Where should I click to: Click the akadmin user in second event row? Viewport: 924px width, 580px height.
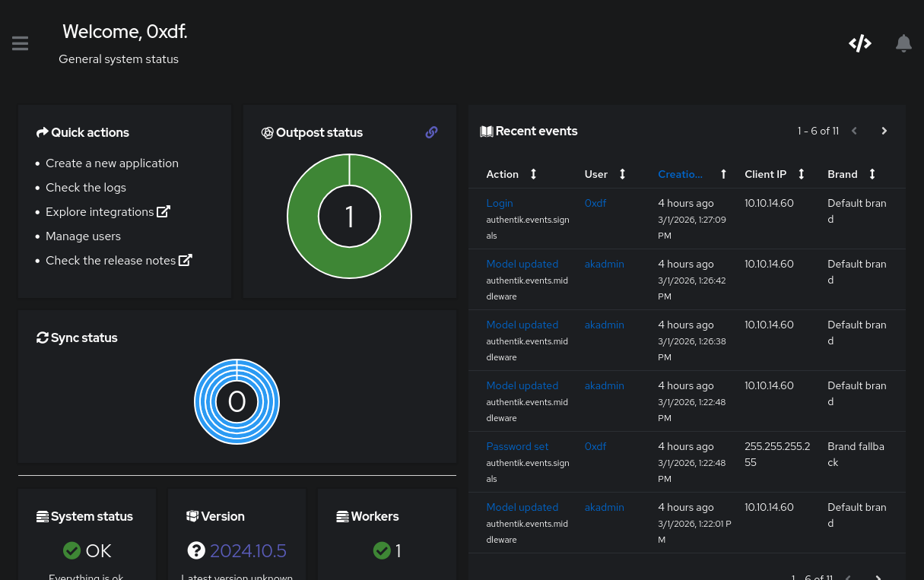click(x=604, y=264)
